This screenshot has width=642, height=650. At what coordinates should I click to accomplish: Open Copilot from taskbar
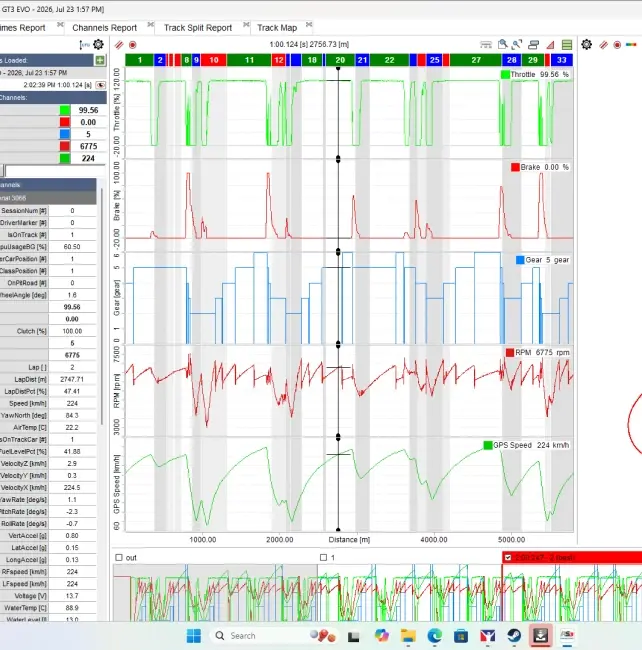tap(382, 635)
